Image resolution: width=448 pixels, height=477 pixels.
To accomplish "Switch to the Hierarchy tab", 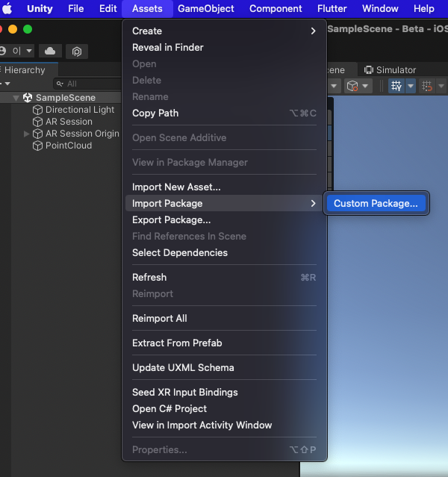I will pos(26,70).
